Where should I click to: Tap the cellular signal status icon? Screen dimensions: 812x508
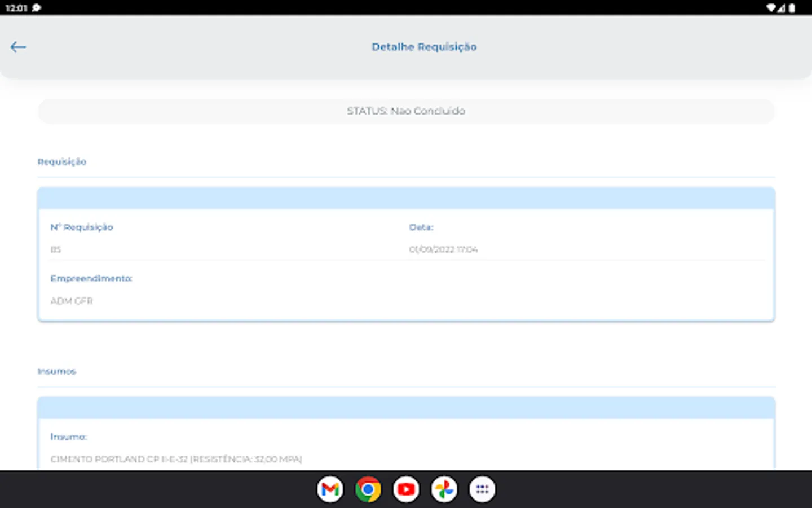coord(782,8)
